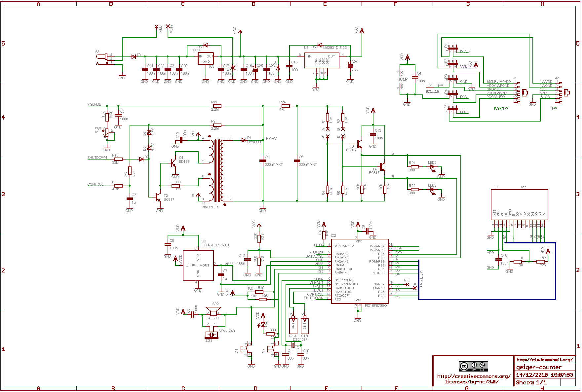Select the LT1461CCS8-3.3 reference U2
The width and height of the screenshot is (582, 392).
(x=198, y=265)
